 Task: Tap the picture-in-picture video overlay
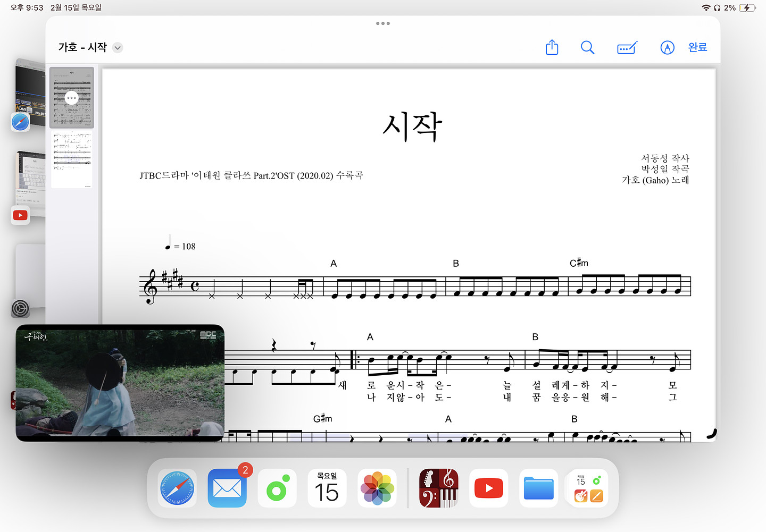pyautogui.click(x=120, y=383)
